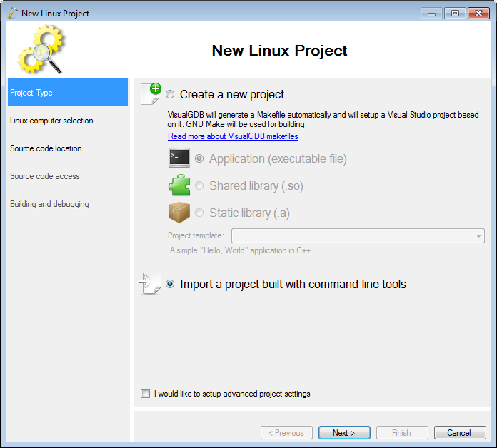Select Import a project built with command-line tools
497x448 pixels.
click(x=170, y=284)
